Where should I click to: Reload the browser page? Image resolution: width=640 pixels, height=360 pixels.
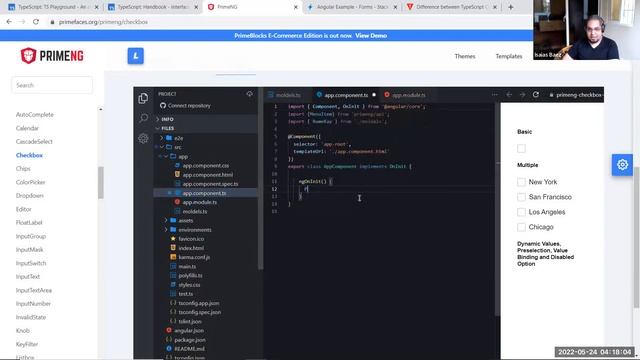[36, 22]
